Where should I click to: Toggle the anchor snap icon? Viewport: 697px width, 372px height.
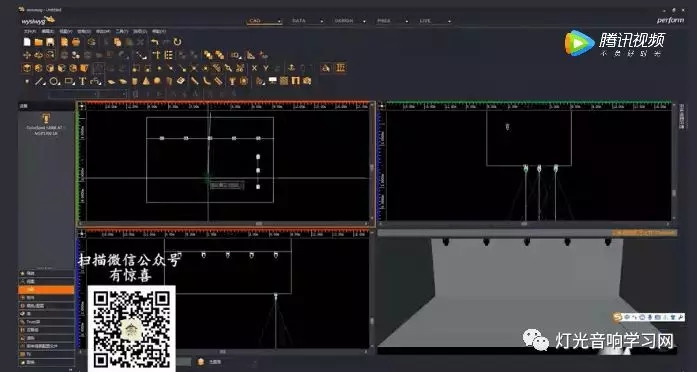[292, 68]
